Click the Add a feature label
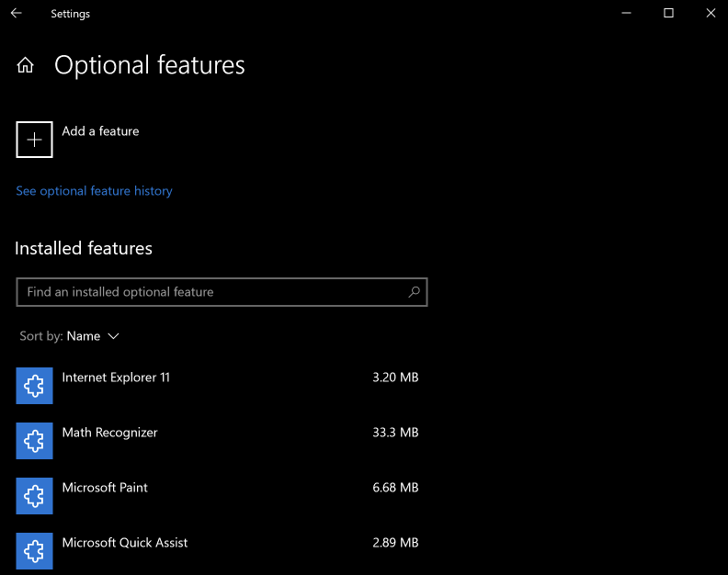The width and height of the screenshot is (728, 575). pos(101,131)
